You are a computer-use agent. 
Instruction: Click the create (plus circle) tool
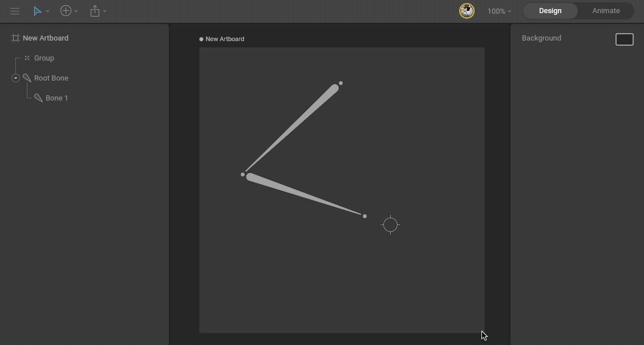pyautogui.click(x=66, y=11)
